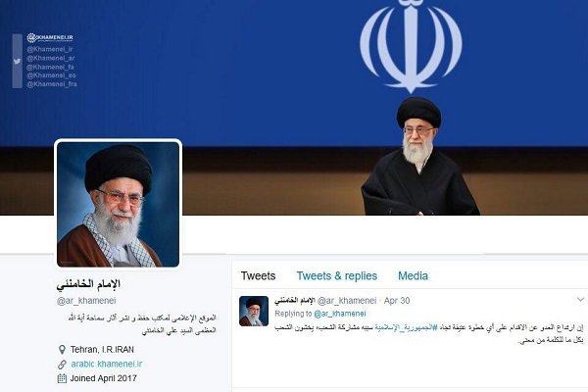Click the small avatar beside the tweet
The height and width of the screenshot is (392, 588).
(x=254, y=311)
